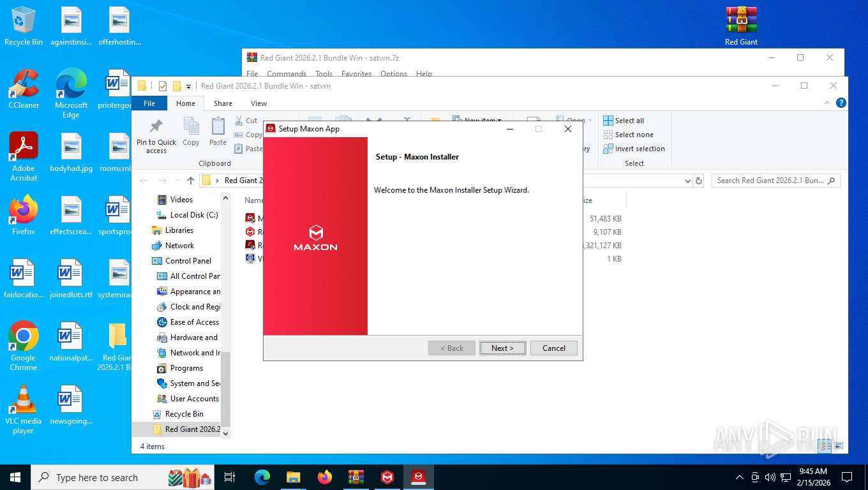Viewport: 868px width, 490px height.
Task: Click the Windows Start button
Action: click(x=15, y=477)
